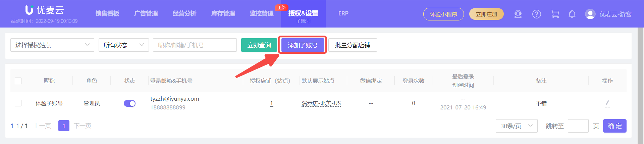Open the shopping cart icon

[555, 14]
